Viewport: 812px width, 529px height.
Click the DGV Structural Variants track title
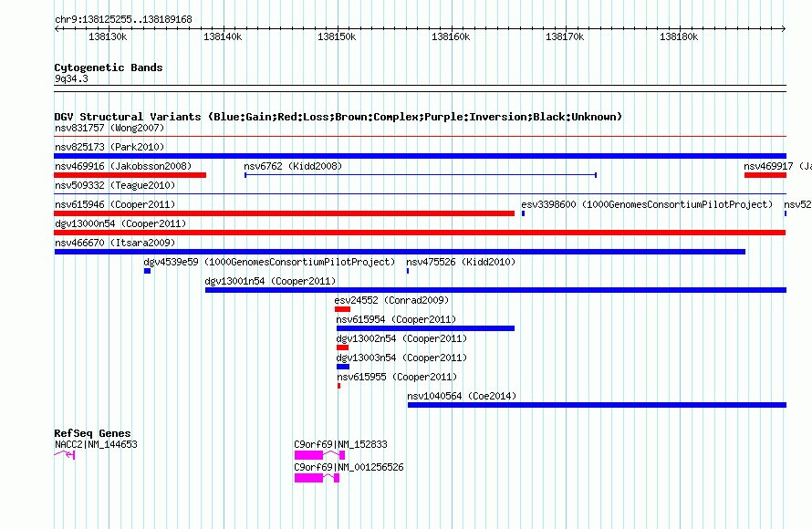tap(338, 117)
